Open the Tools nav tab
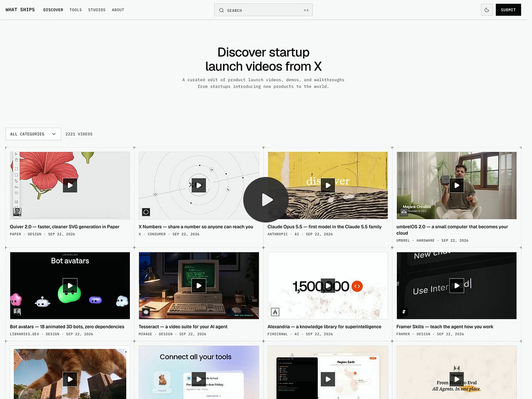Image resolution: width=532 pixels, height=399 pixels. (76, 10)
